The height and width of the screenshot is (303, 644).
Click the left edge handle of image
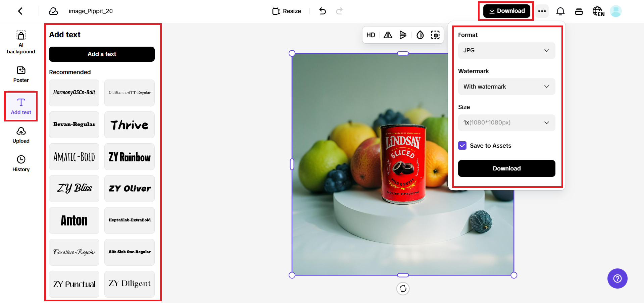click(292, 164)
